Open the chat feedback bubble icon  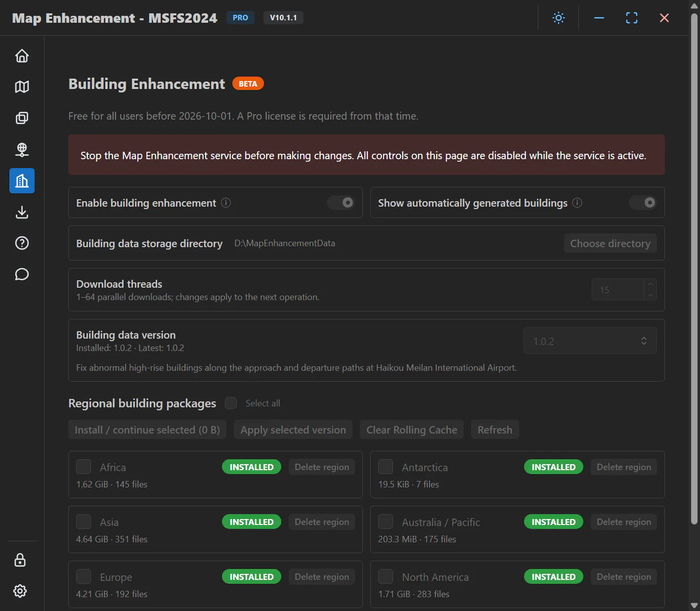click(22, 274)
